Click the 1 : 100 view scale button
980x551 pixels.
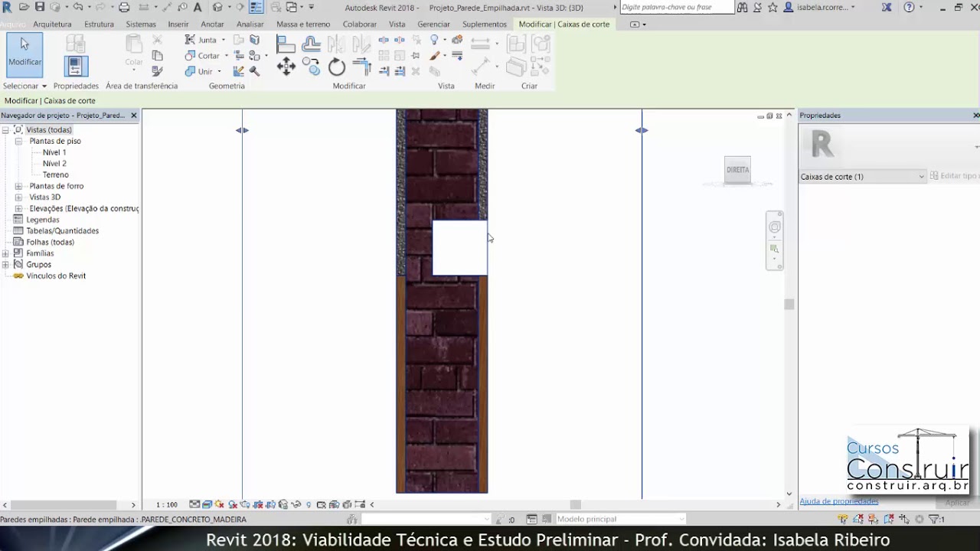coord(167,505)
